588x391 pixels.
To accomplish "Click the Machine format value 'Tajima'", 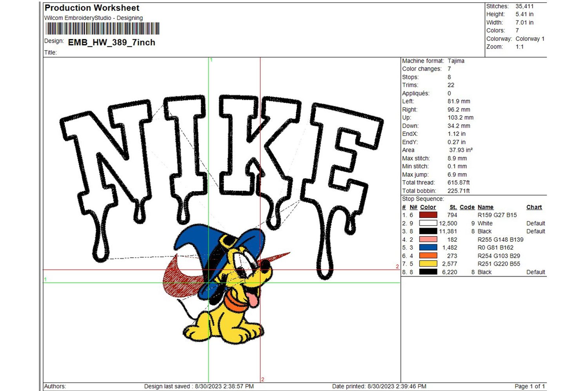I will click(456, 61).
